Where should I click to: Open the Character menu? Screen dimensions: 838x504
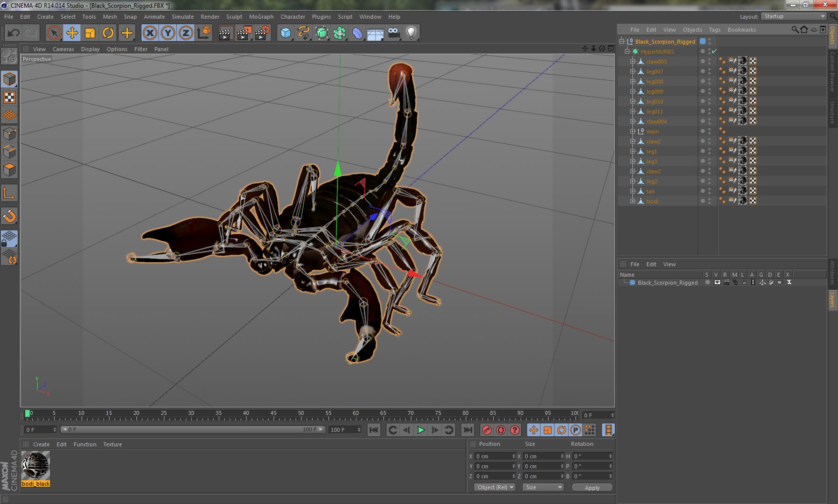(x=293, y=17)
